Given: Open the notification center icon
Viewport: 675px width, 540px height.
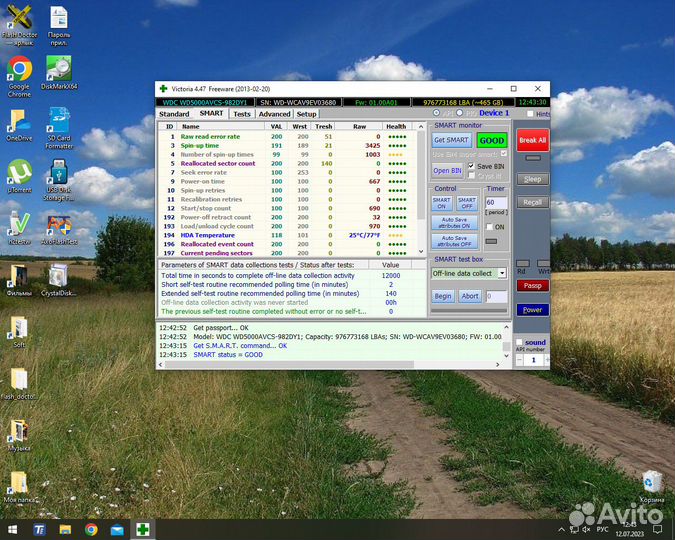Looking at the screenshot, I should [658, 529].
